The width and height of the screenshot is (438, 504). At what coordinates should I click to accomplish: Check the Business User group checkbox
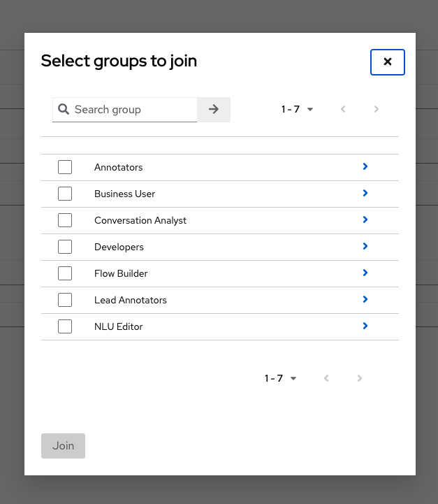coord(65,194)
